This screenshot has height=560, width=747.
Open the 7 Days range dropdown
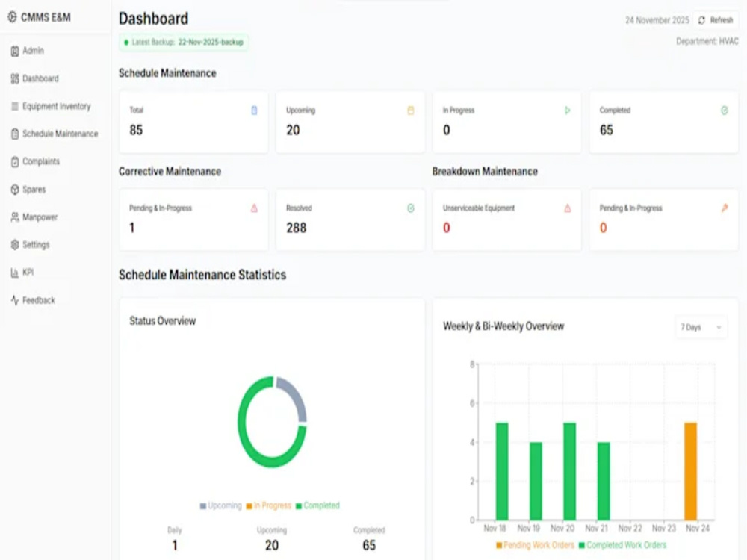pyautogui.click(x=701, y=327)
